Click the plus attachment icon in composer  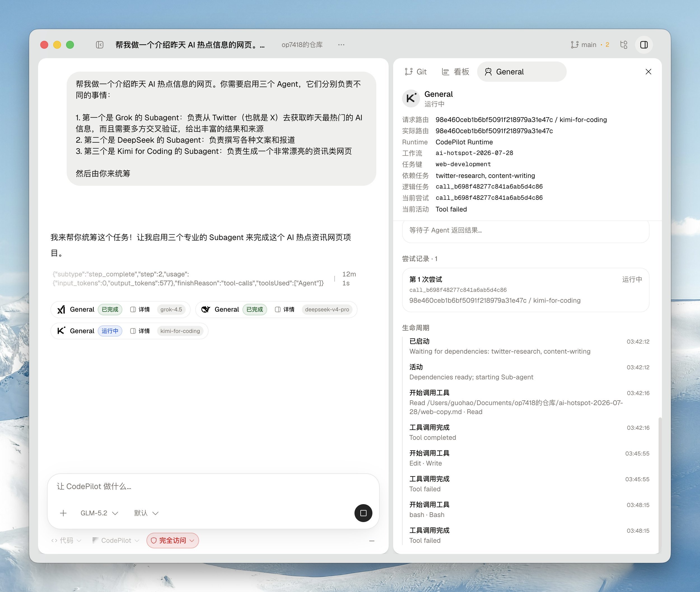[x=63, y=513]
